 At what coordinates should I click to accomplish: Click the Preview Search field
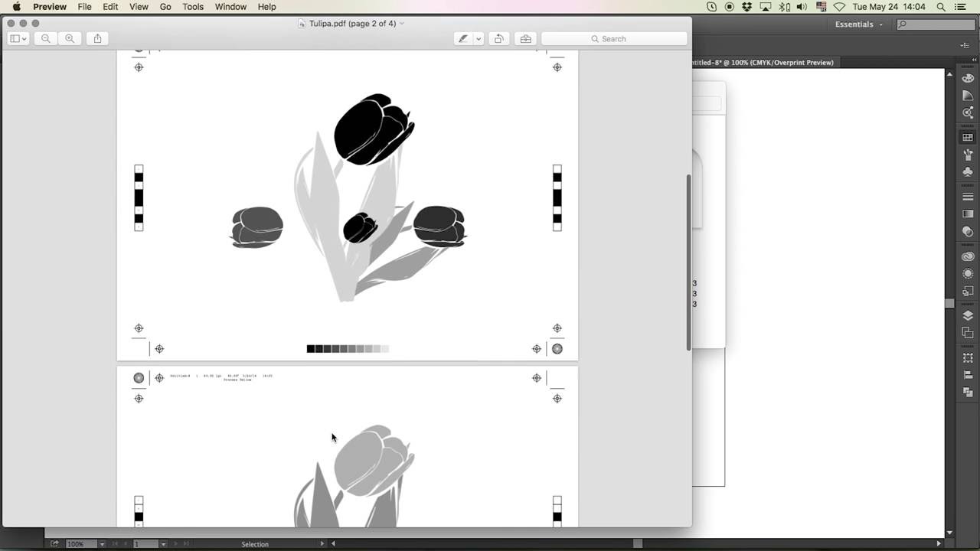(614, 38)
